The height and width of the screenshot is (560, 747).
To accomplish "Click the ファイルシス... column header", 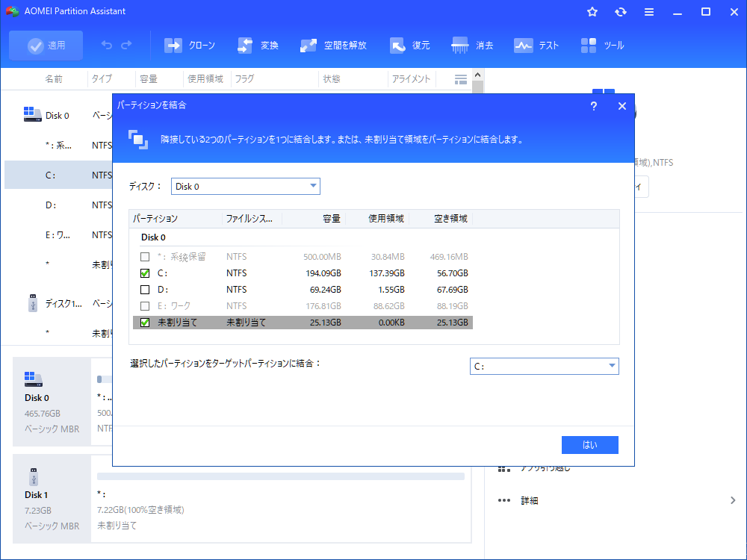I will click(x=252, y=219).
